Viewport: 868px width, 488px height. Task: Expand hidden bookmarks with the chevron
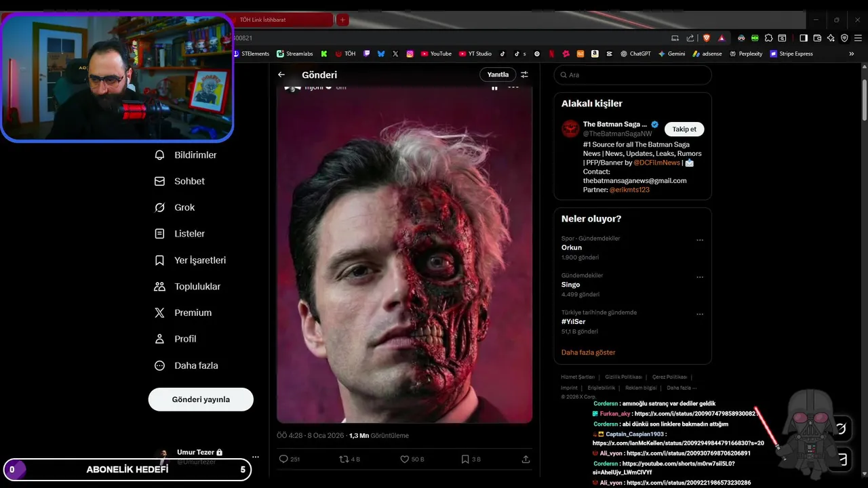pyautogui.click(x=852, y=54)
